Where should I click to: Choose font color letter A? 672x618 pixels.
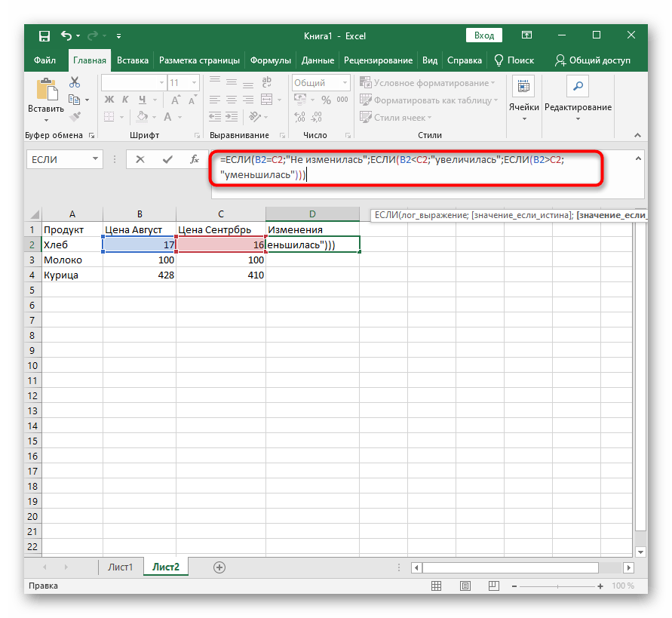[167, 117]
